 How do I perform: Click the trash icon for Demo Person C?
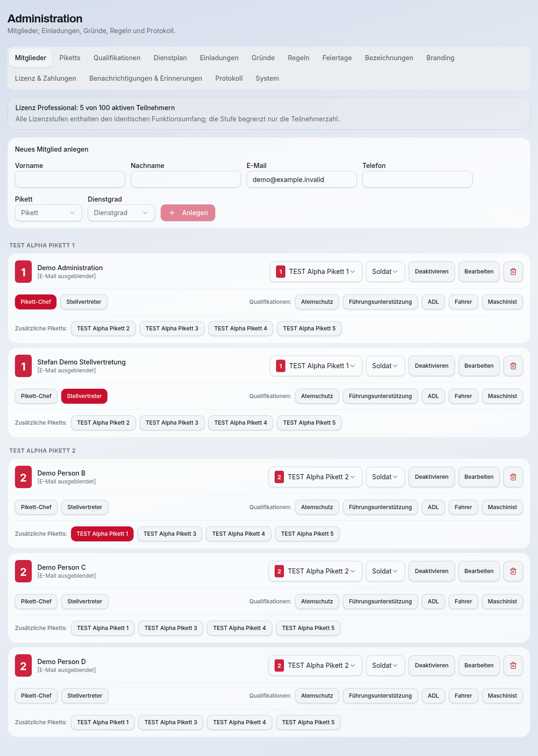(x=513, y=571)
